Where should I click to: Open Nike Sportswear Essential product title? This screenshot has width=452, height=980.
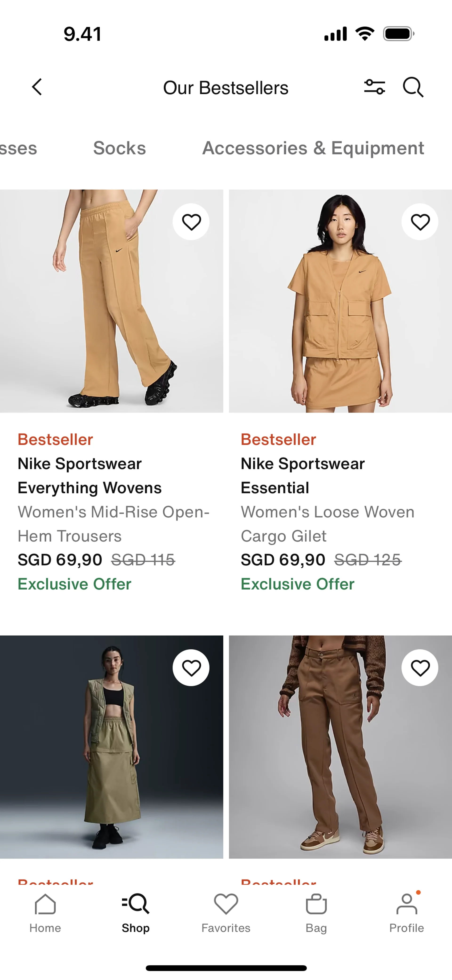(x=303, y=476)
